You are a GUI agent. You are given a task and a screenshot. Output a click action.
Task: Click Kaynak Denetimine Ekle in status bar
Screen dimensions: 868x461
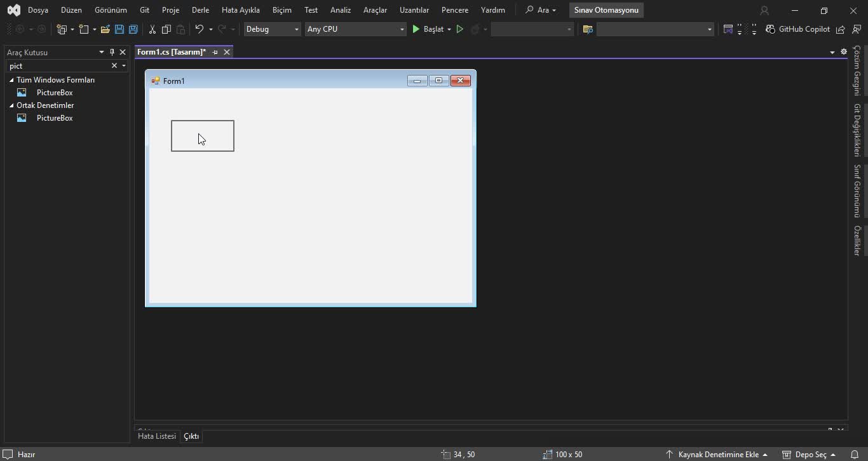coord(717,455)
